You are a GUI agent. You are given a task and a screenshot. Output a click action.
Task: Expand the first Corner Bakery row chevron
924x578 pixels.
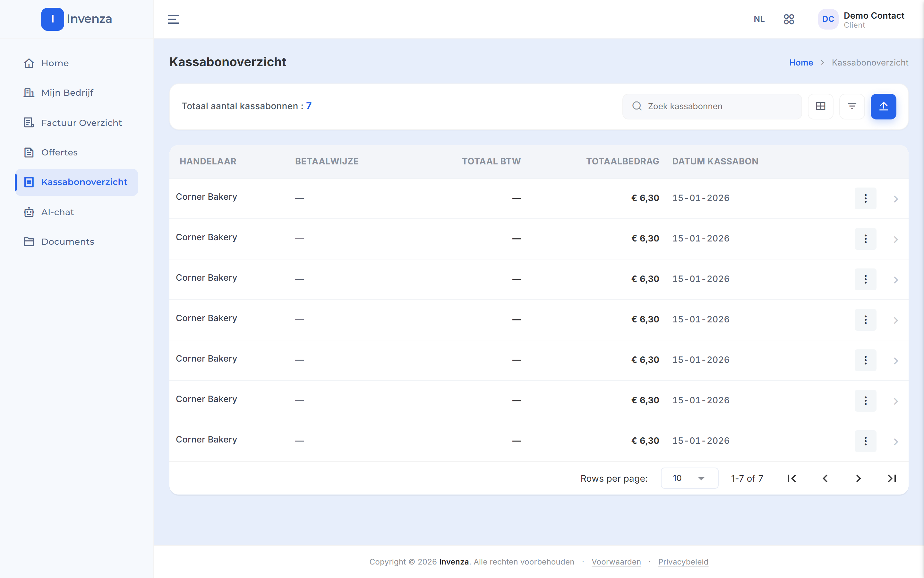coord(896,199)
